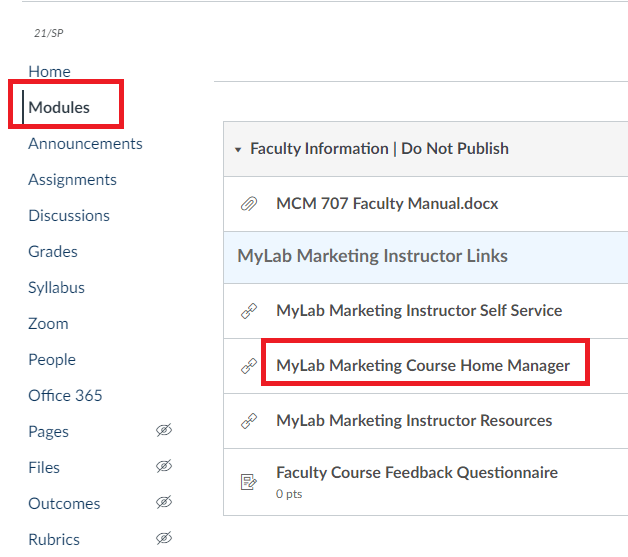
Task: Click the paperclip attachment icon for Faculty Manual
Action: tap(249, 204)
